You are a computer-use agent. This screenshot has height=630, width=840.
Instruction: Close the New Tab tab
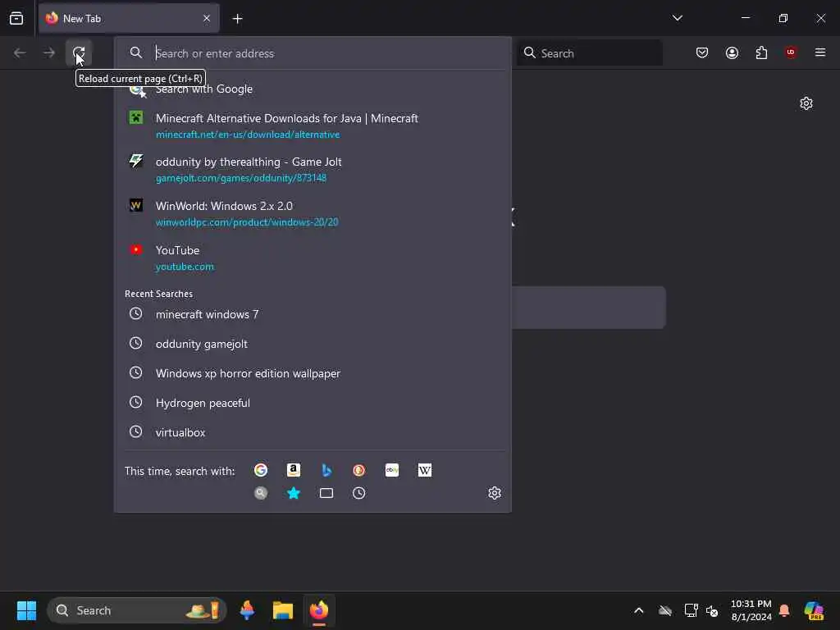point(207,18)
